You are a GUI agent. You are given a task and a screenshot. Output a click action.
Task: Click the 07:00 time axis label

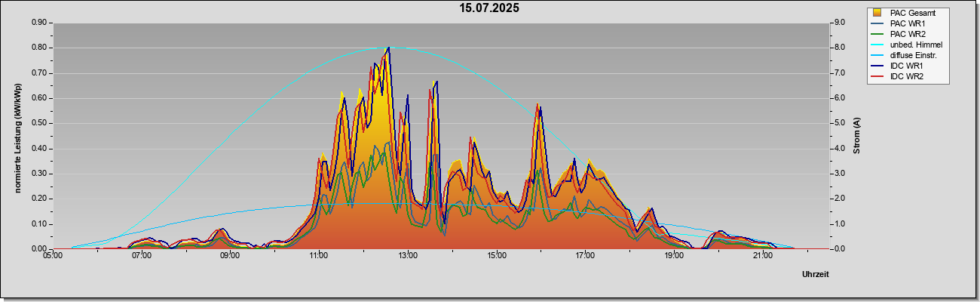pyautogui.click(x=142, y=255)
